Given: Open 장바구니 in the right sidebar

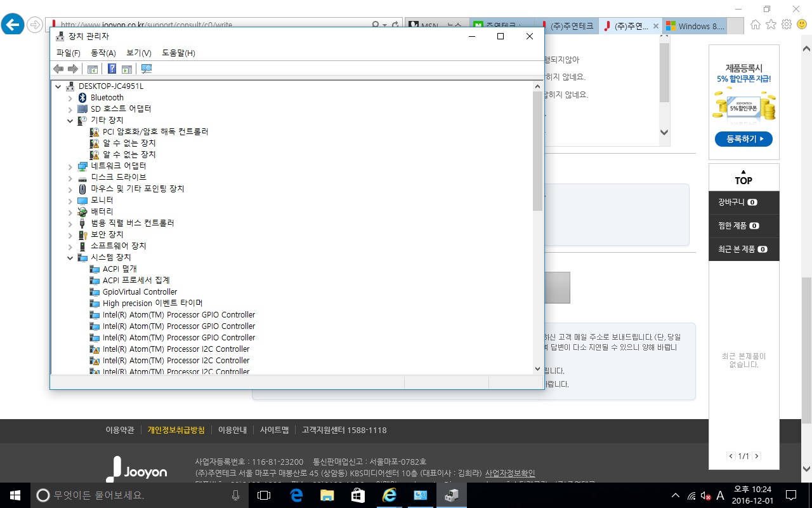Looking at the screenshot, I should [744, 203].
